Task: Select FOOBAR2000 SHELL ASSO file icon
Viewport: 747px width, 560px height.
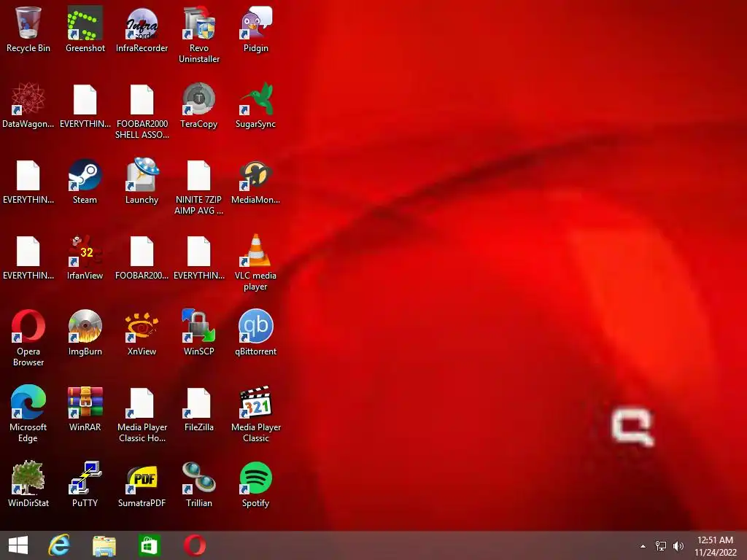Action: coord(142,99)
